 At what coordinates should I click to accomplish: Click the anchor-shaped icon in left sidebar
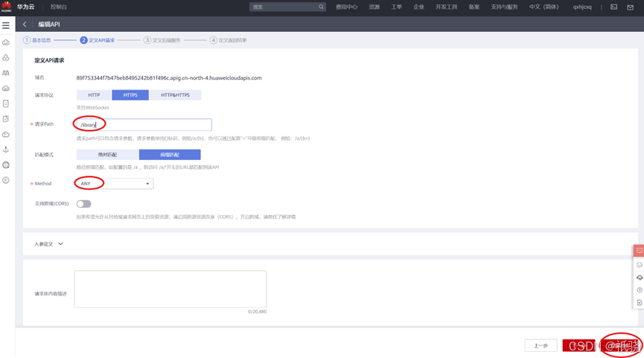[x=6, y=150]
